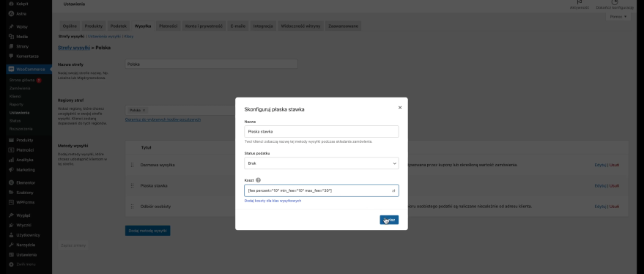Open Produkty box icon in left sidebar
The image size is (644, 274).
click(12, 140)
